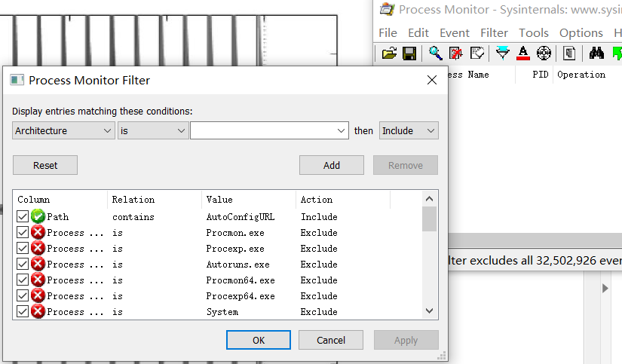Click the red exclude icon on the Autoruns.exe row
This screenshot has width=622, height=364.
click(x=38, y=264)
